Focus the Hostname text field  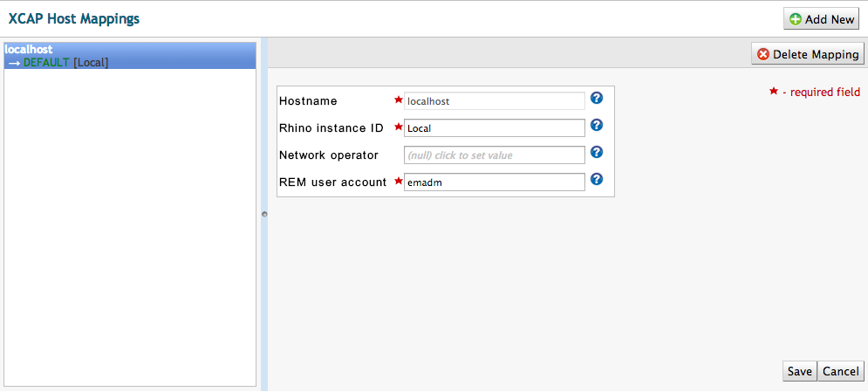pyautogui.click(x=494, y=101)
